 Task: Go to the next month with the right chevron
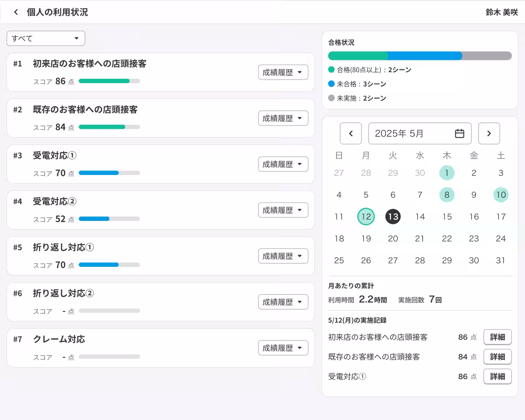tap(489, 133)
